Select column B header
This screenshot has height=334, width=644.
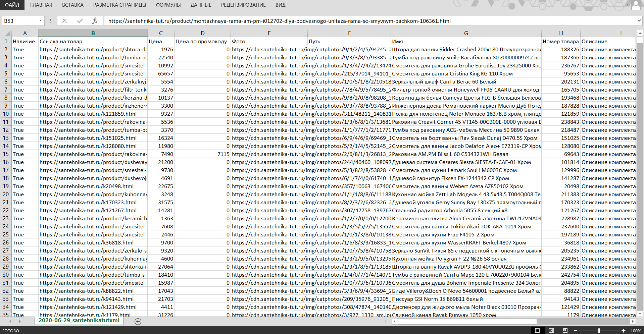pos(93,33)
